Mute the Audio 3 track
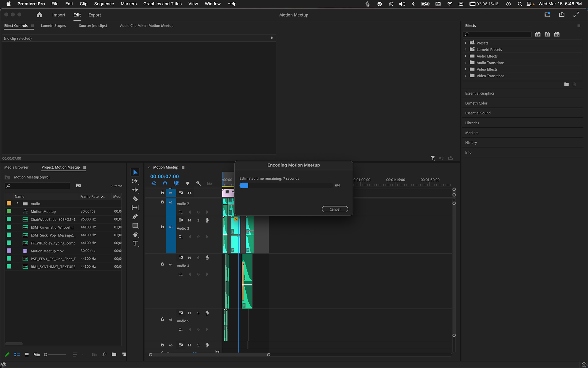 (189, 220)
